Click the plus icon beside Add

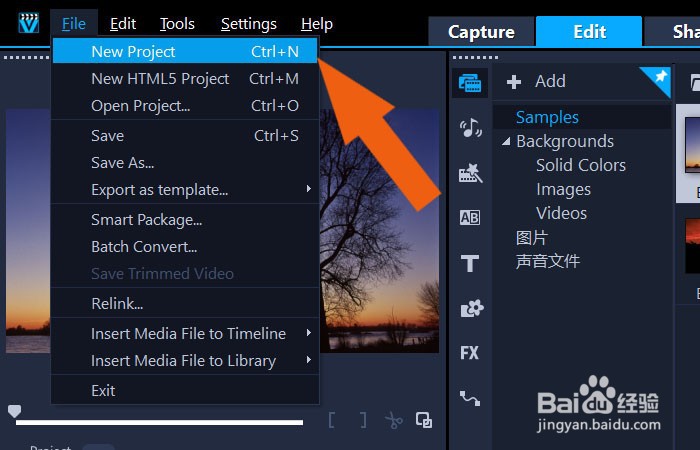coord(514,82)
